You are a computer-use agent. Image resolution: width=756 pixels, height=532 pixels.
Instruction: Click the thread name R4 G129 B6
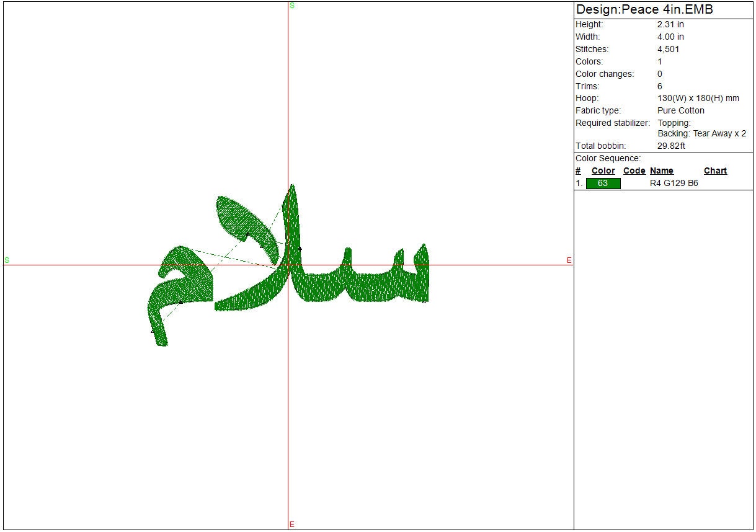[674, 184]
